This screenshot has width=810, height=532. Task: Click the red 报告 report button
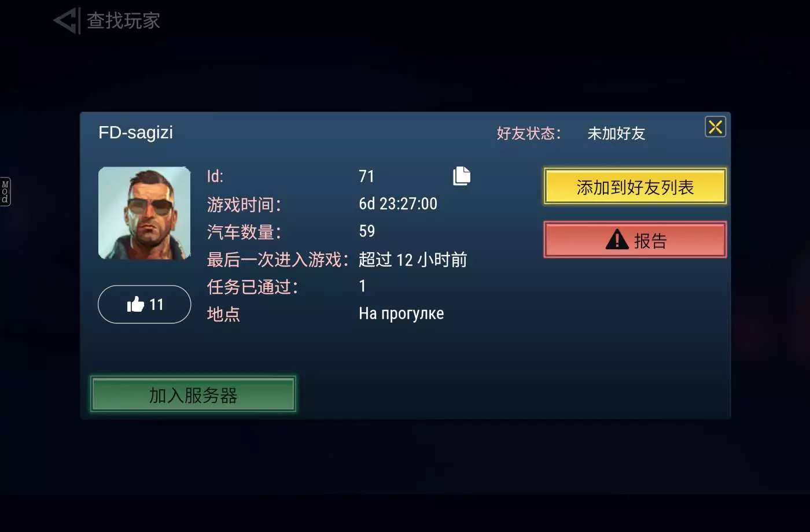(635, 239)
